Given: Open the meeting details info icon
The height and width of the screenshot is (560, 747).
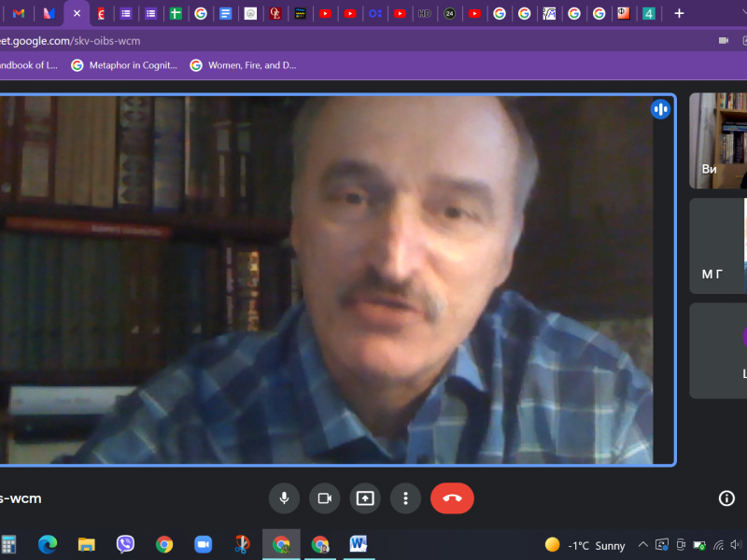Looking at the screenshot, I should [726, 498].
